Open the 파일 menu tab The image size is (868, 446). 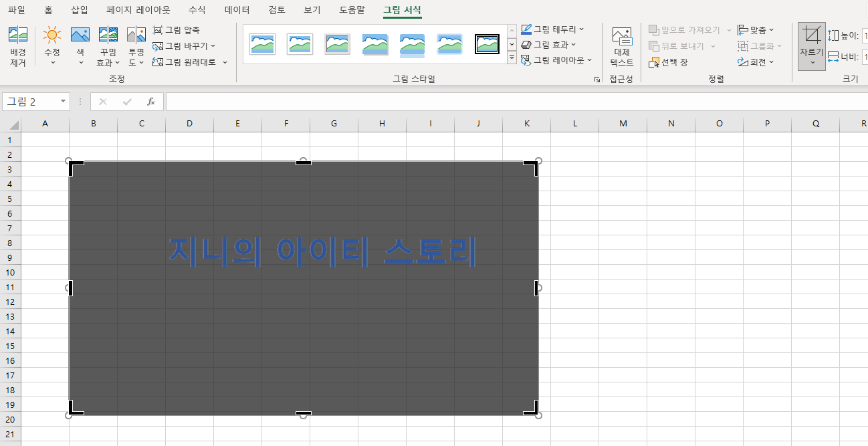(17, 10)
